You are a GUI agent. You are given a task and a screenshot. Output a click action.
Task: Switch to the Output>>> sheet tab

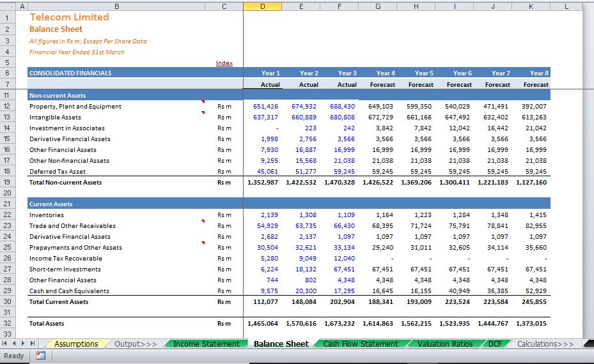[136, 344]
